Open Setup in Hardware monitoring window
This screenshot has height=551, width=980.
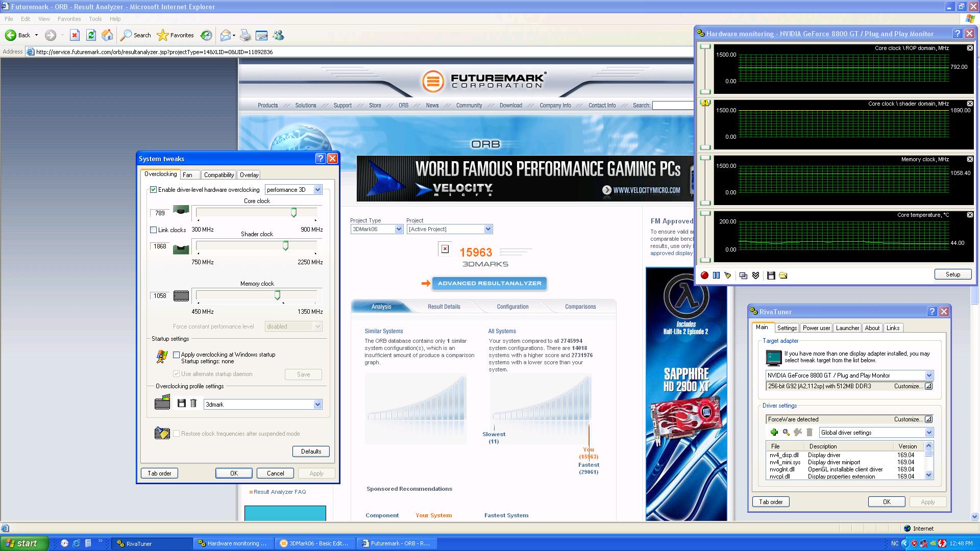(953, 274)
